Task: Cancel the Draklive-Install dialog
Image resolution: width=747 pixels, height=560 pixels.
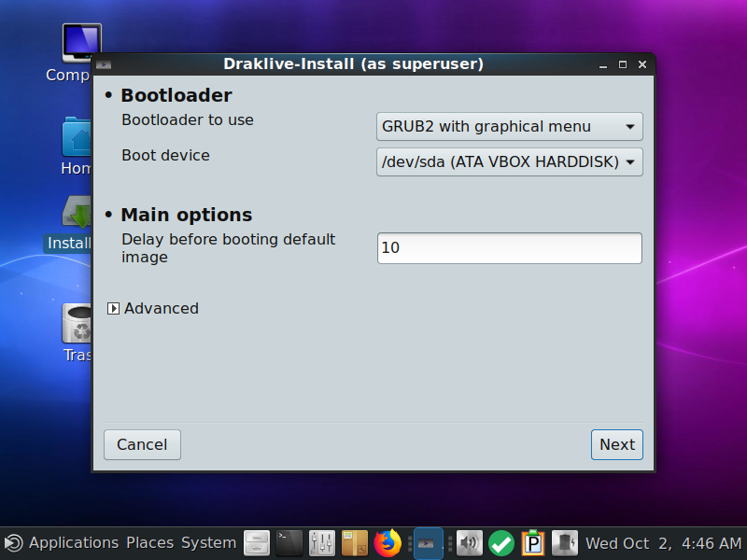Action: 142,445
